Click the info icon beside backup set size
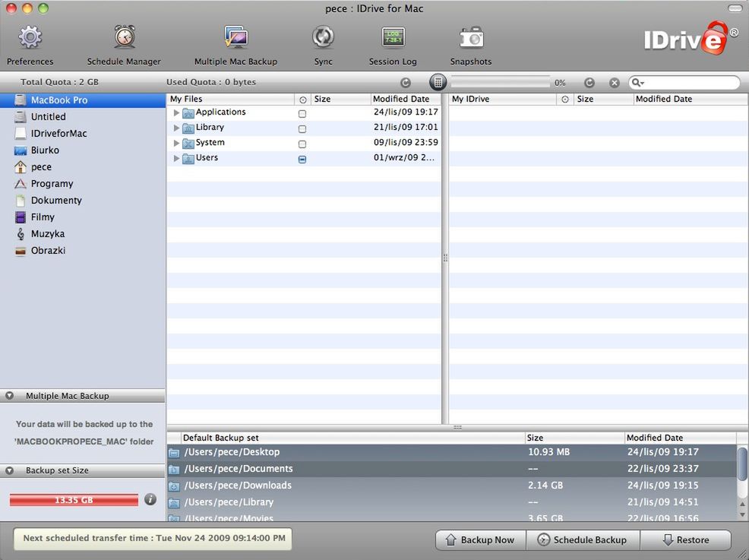 (x=150, y=499)
